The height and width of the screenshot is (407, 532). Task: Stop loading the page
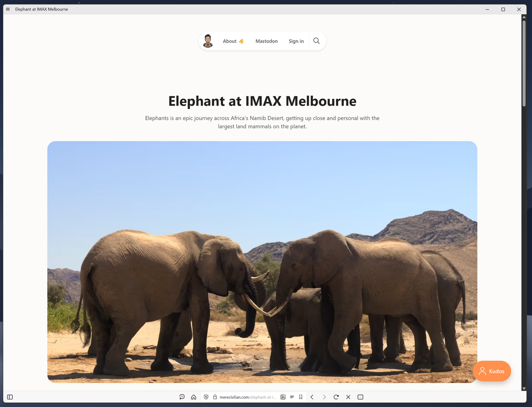pos(348,397)
